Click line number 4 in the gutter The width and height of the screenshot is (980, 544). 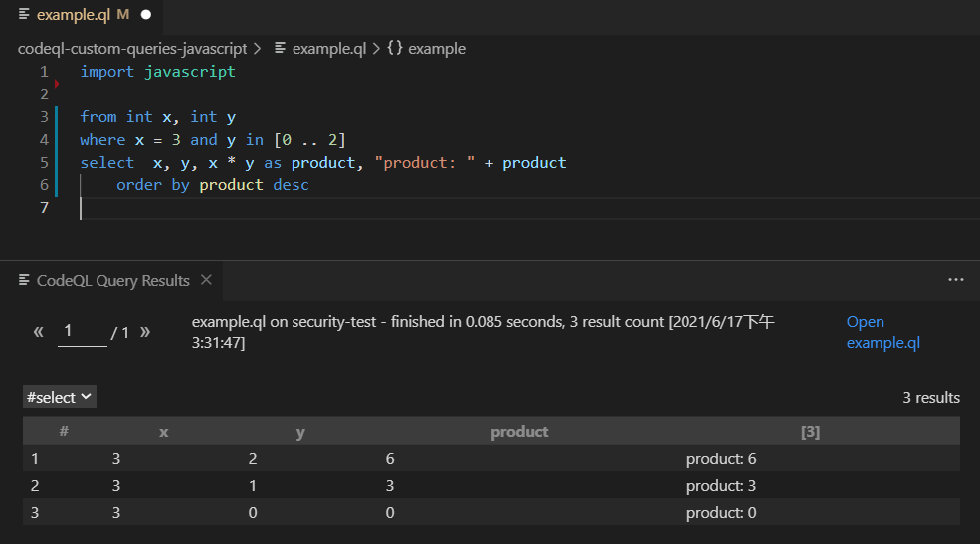pos(44,140)
